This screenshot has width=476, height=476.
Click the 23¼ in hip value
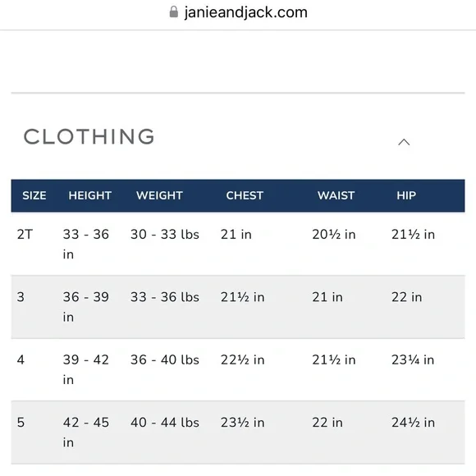(413, 359)
